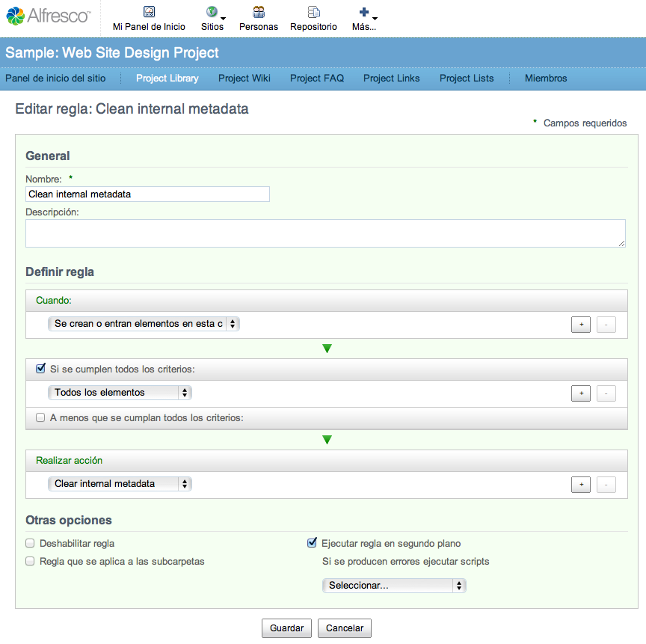
Task: Expand the Todos los elementos dropdown
Action: click(x=120, y=393)
